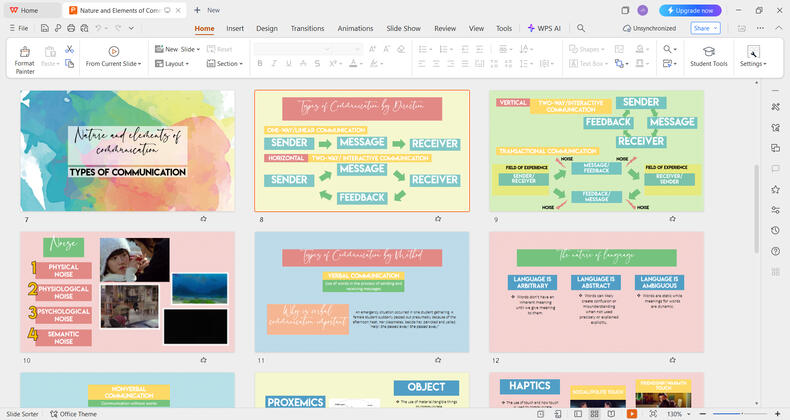The width and height of the screenshot is (790, 420).
Task: Start slideshow From Current Slide play icon
Action: click(114, 51)
